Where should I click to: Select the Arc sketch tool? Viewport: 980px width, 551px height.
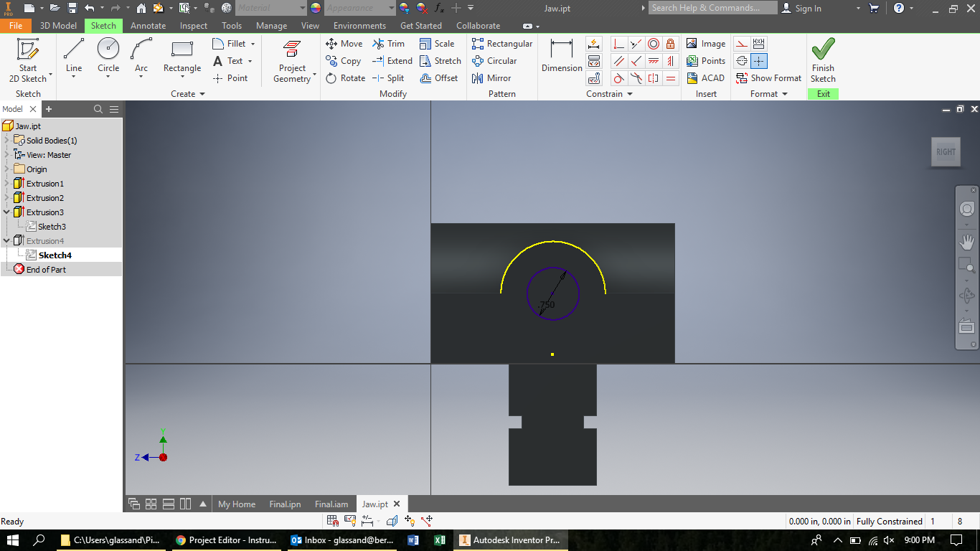click(141, 57)
